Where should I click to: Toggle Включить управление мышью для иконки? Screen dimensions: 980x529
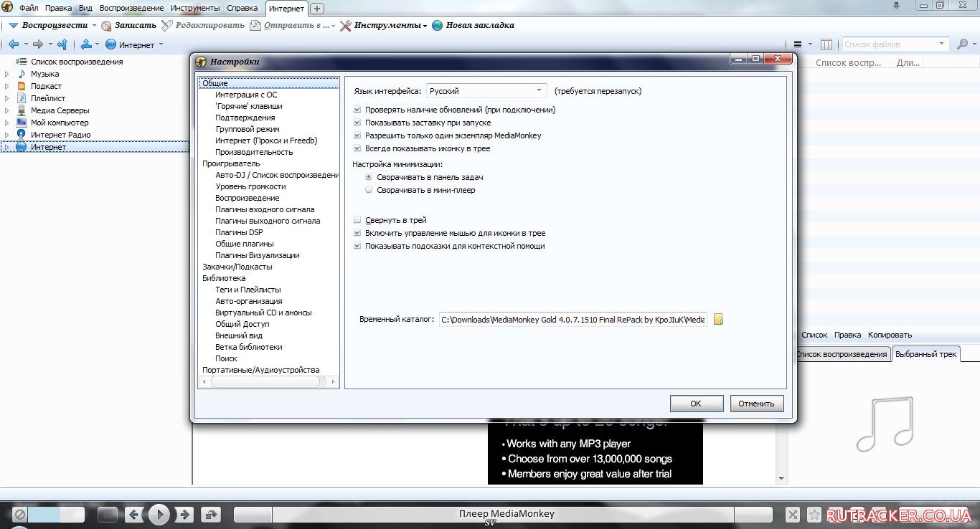click(x=357, y=233)
